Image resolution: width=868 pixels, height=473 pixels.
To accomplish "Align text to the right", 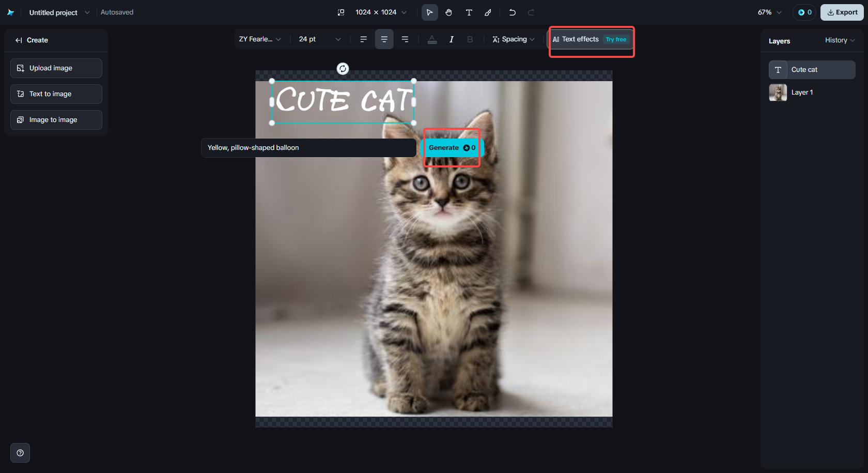I will 405,39.
